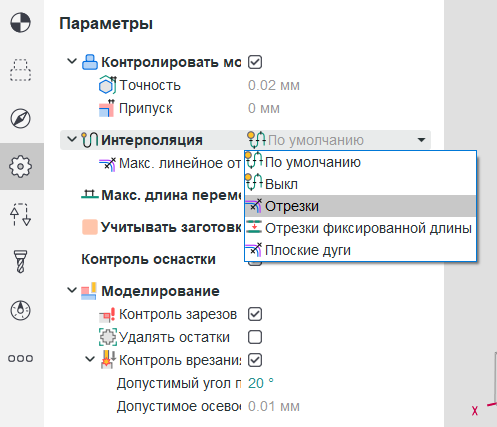Open the three-circles more options icon
This screenshot has height=427, width=497.
[20, 358]
